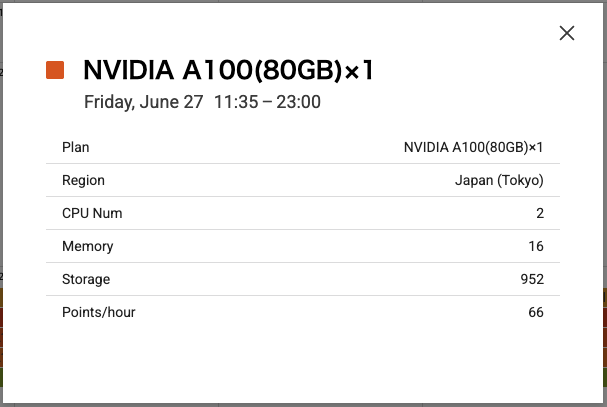The image size is (607, 407).
Task: Select the 'Plan' row label
Action: (76, 147)
